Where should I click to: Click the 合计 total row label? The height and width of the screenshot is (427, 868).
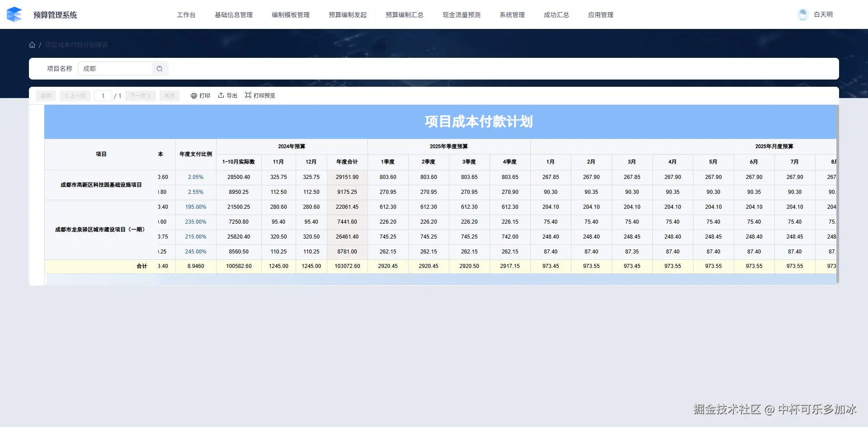(142, 266)
